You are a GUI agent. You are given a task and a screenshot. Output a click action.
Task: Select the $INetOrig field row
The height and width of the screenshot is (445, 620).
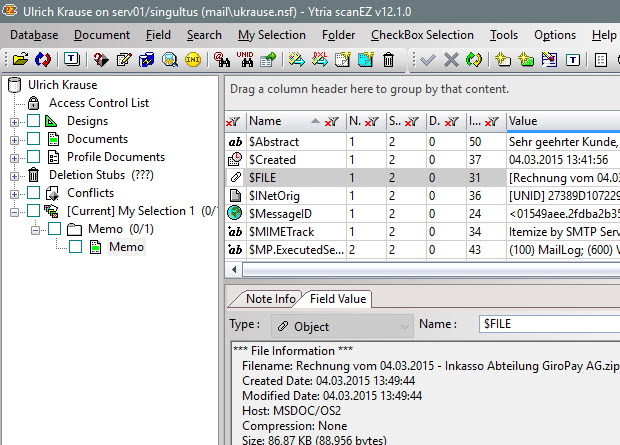pyautogui.click(x=422, y=195)
